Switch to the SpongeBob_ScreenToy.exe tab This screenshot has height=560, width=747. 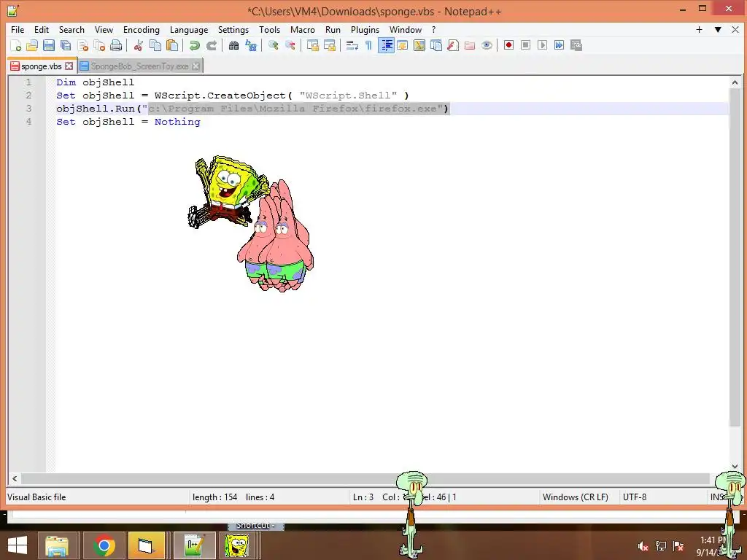139,66
